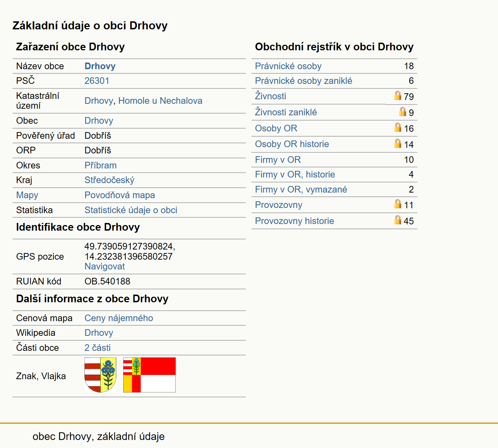This screenshot has width=498, height=448.
Task: Open the Wikipedia Drhovy link
Action: pyautogui.click(x=99, y=333)
